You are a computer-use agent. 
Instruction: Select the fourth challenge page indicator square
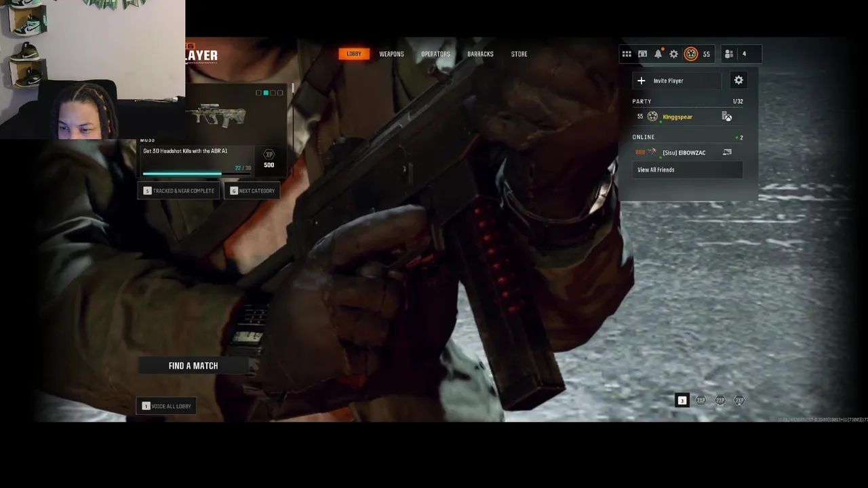click(280, 93)
